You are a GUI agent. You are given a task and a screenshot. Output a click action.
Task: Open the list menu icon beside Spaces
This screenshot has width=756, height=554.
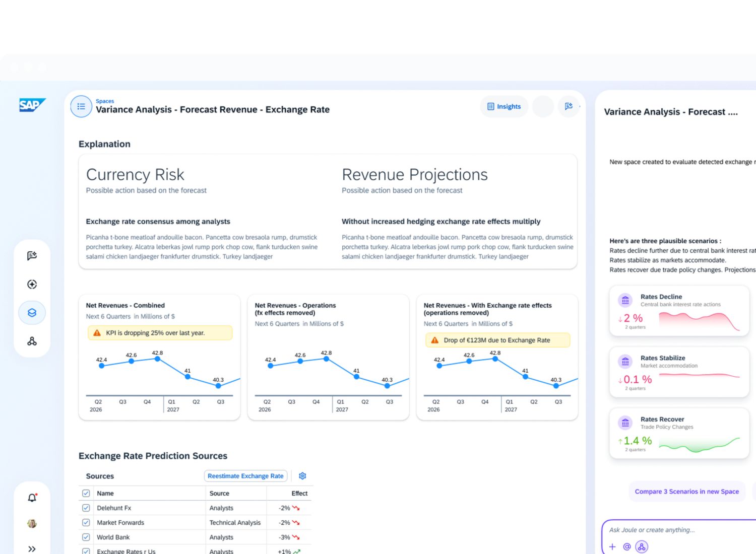coord(81,107)
